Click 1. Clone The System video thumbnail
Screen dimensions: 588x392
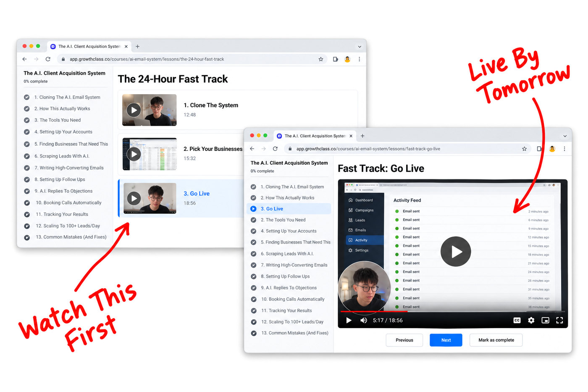[x=150, y=110]
